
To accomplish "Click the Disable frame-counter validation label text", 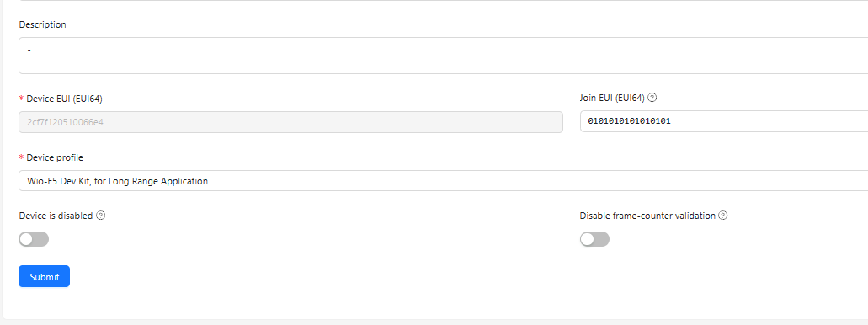I will (x=647, y=216).
